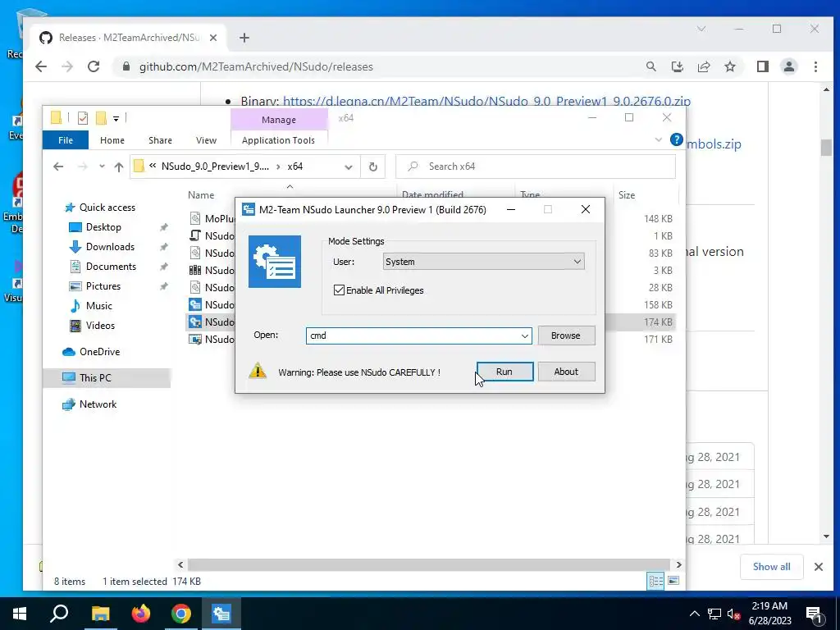The height and width of the screenshot is (630, 840).
Task: Expand the Explorer address bar history dropdown
Action: click(x=348, y=167)
